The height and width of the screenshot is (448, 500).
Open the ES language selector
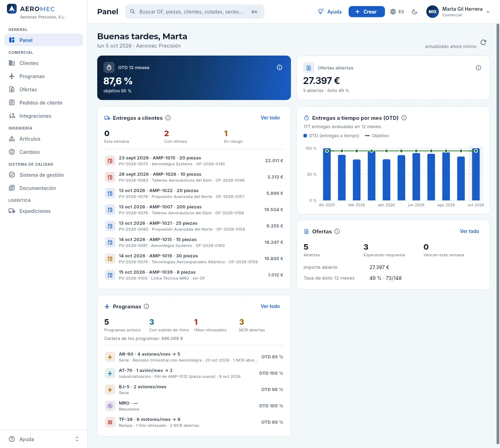pyautogui.click(x=397, y=12)
